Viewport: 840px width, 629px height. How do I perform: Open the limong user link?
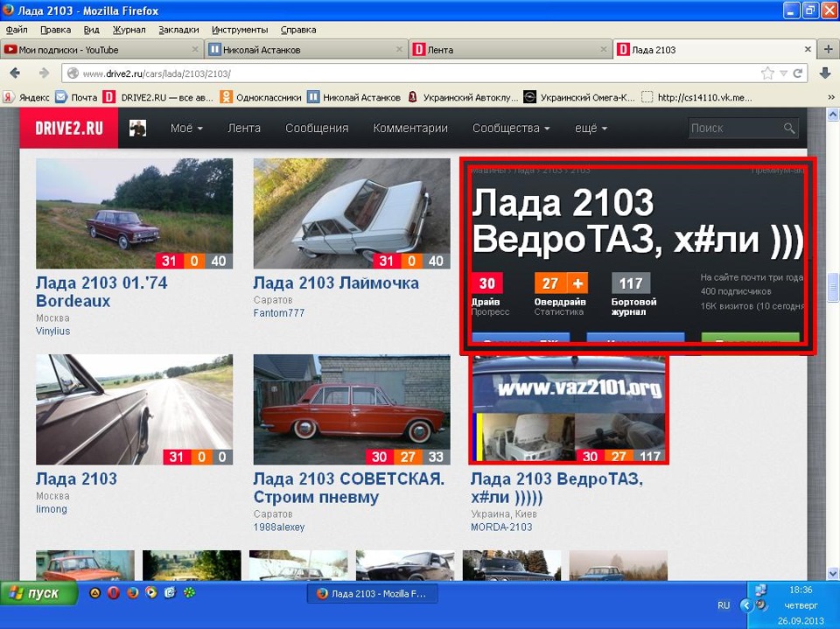click(x=52, y=509)
